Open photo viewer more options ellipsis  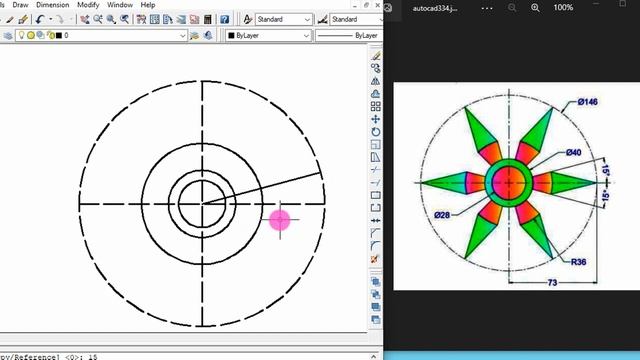click(487, 8)
